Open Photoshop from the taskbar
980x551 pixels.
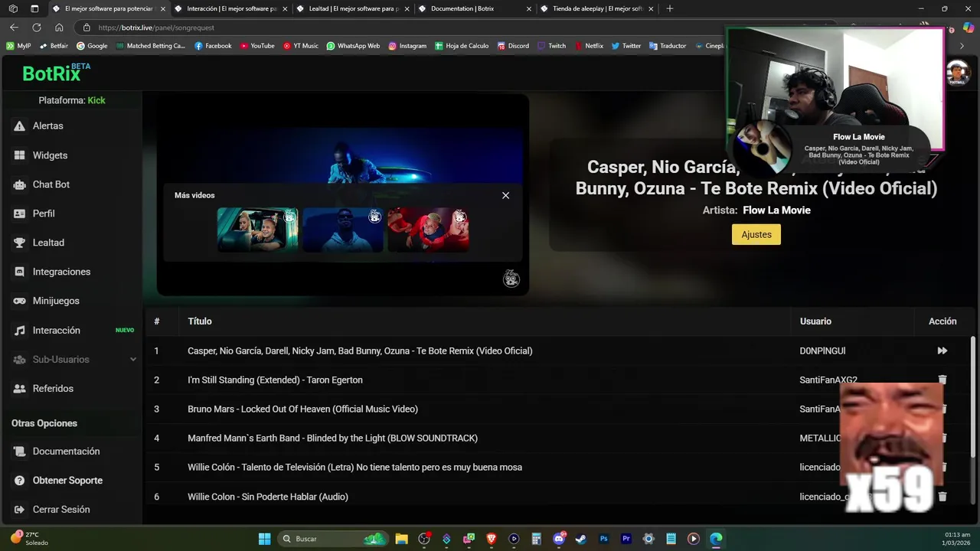[x=603, y=539]
